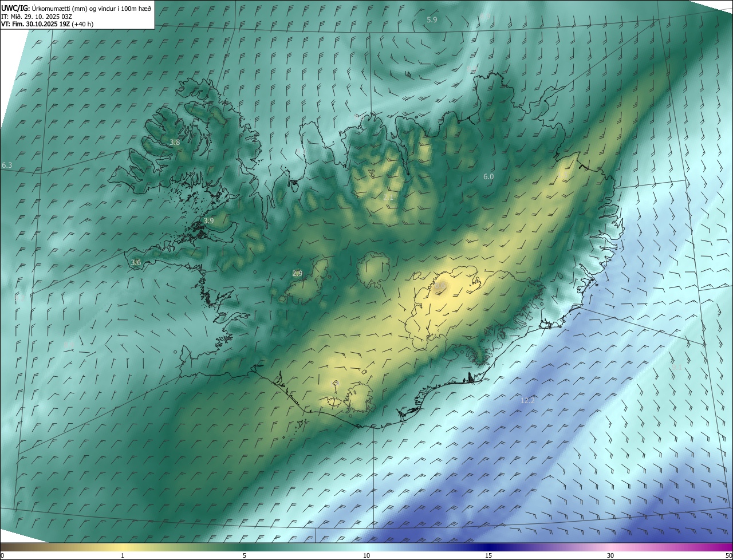Pick the pink color at the 30 mm mark
The image size is (733, 560).
coord(610,547)
